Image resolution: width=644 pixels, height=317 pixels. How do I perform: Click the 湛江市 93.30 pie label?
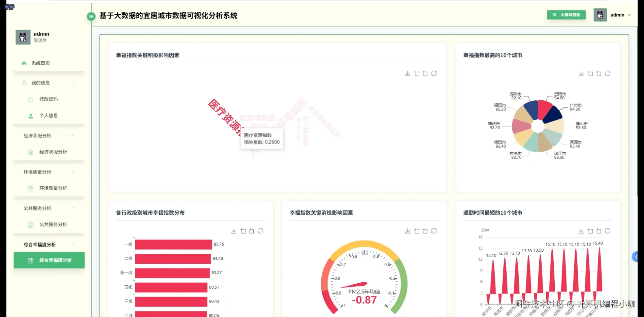click(x=560, y=155)
